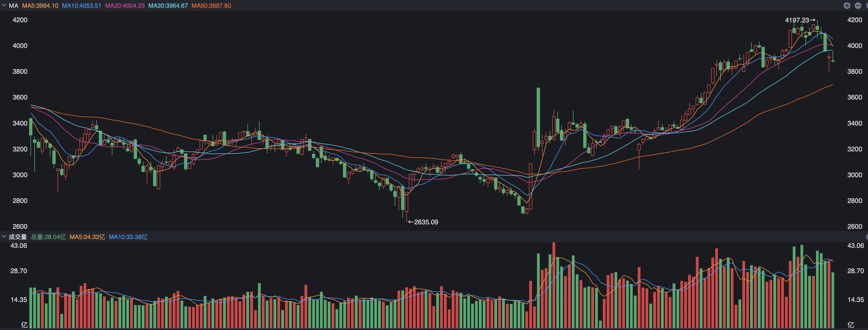Select the MA60:3697.80 legend entry
The width and height of the screenshot is (868, 330).
211,6
